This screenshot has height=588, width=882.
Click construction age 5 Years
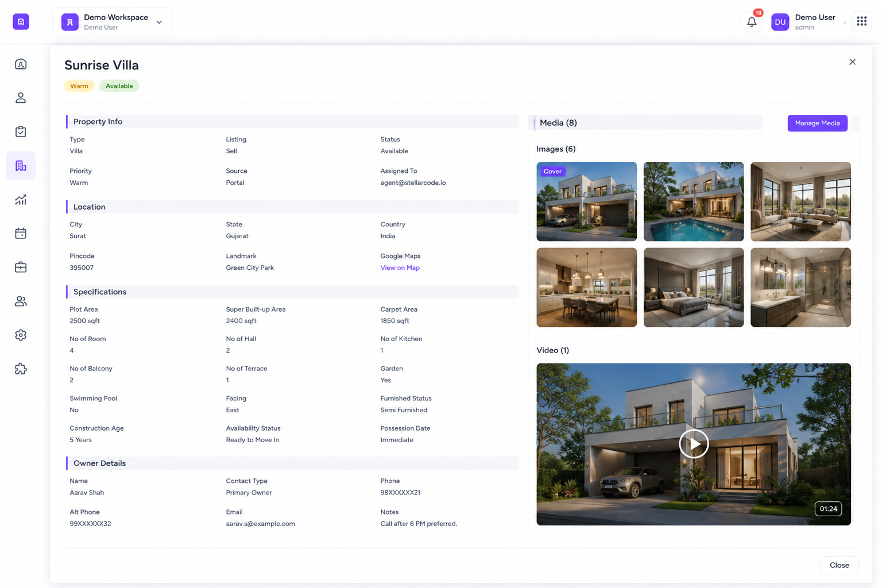click(80, 440)
